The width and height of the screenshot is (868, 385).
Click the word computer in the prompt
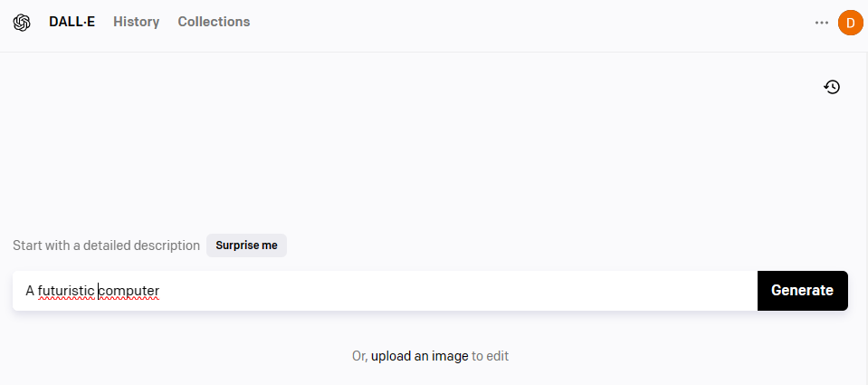[129, 291]
